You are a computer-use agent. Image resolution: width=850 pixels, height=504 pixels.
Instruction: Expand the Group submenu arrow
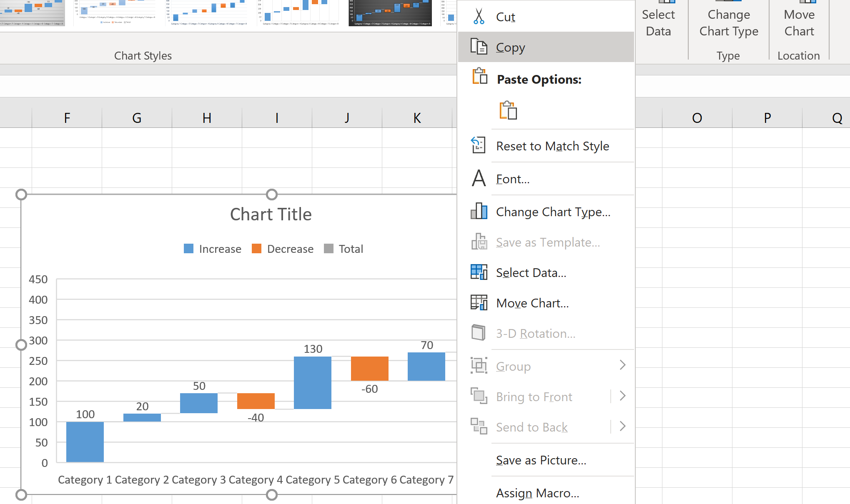pyautogui.click(x=623, y=365)
